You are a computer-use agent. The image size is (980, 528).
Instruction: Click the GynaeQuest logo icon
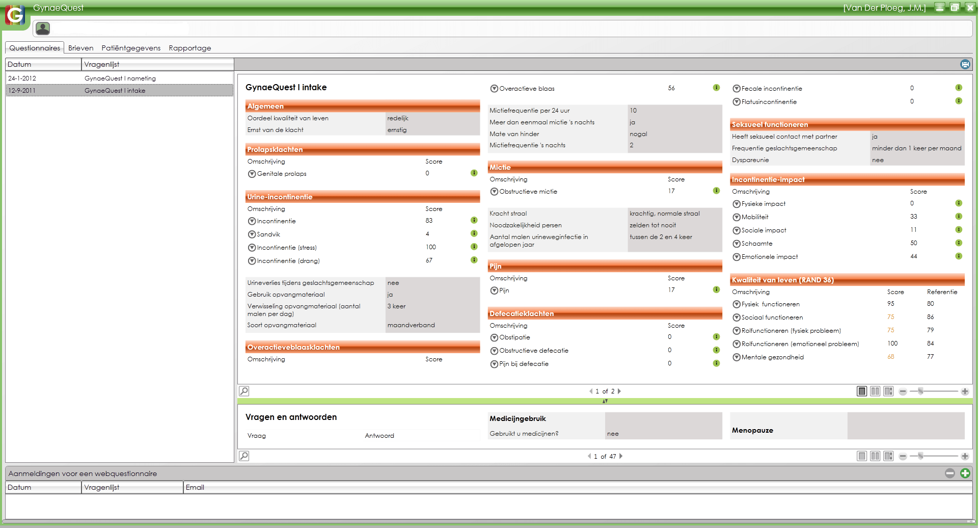[15, 15]
